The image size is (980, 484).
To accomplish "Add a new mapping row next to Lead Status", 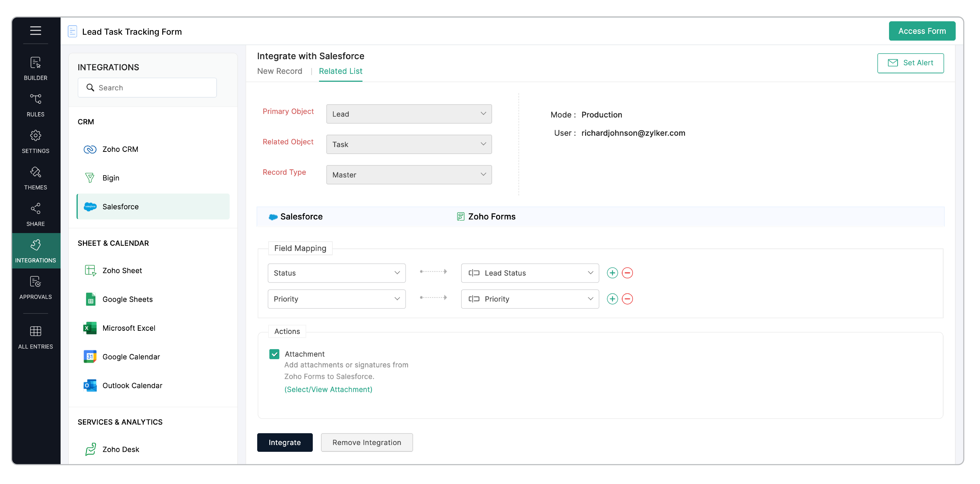I will [x=612, y=273].
